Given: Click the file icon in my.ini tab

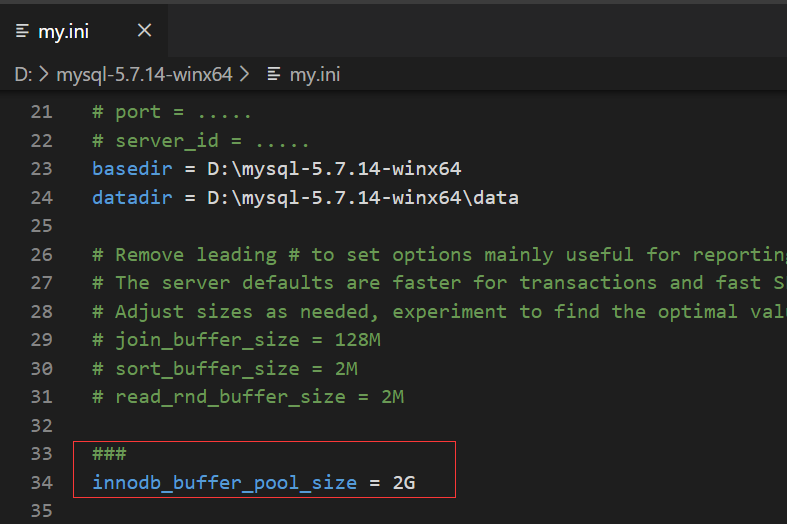Looking at the screenshot, I should 22,31.
